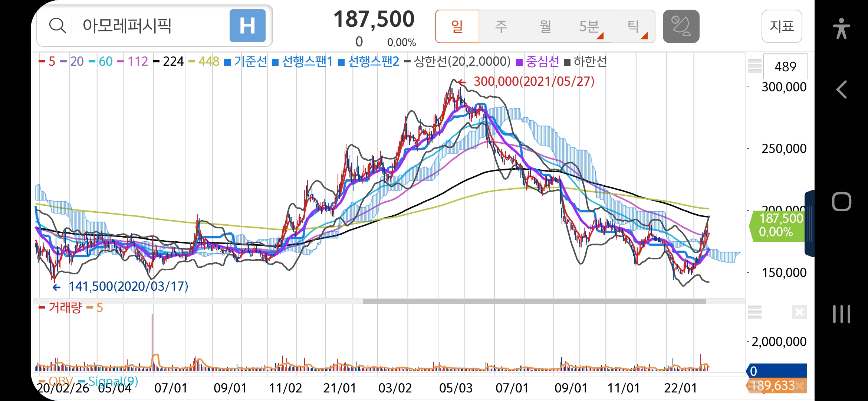Tap the 300,000(2021/05/27) high marker
The height and width of the screenshot is (401, 868).
click(x=527, y=81)
